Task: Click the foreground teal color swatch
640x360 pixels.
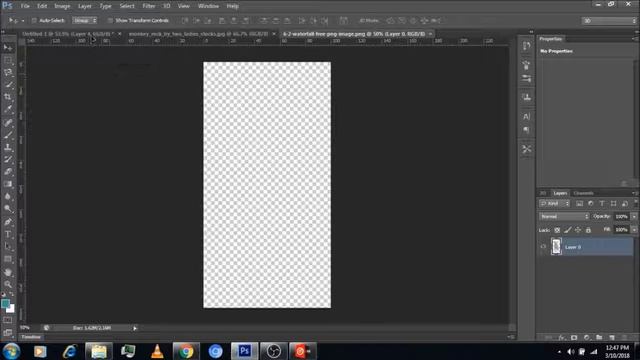Action: click(5, 304)
